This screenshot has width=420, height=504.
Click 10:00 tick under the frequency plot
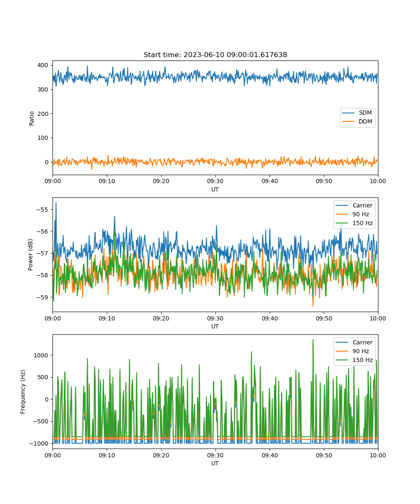(378, 455)
